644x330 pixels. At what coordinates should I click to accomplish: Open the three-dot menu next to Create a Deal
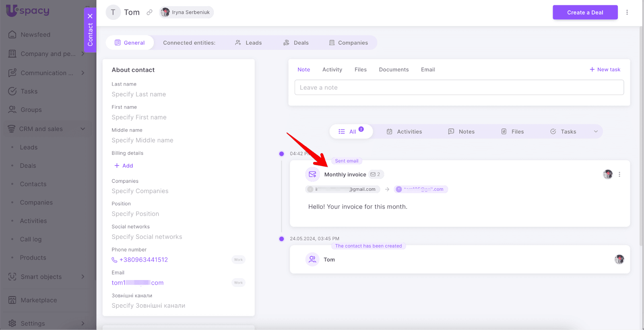point(627,12)
